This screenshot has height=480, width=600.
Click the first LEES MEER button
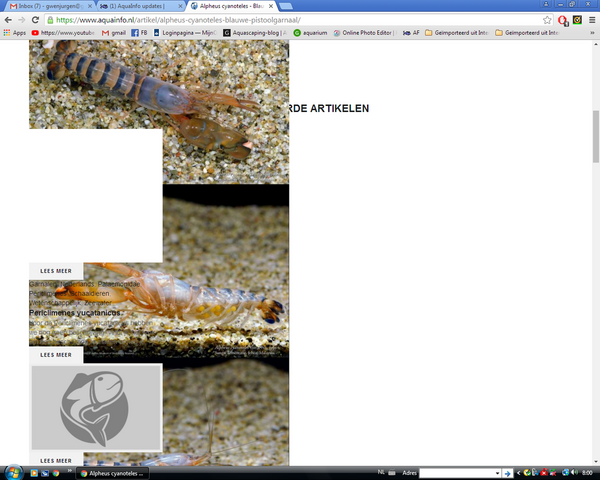pyautogui.click(x=56, y=270)
